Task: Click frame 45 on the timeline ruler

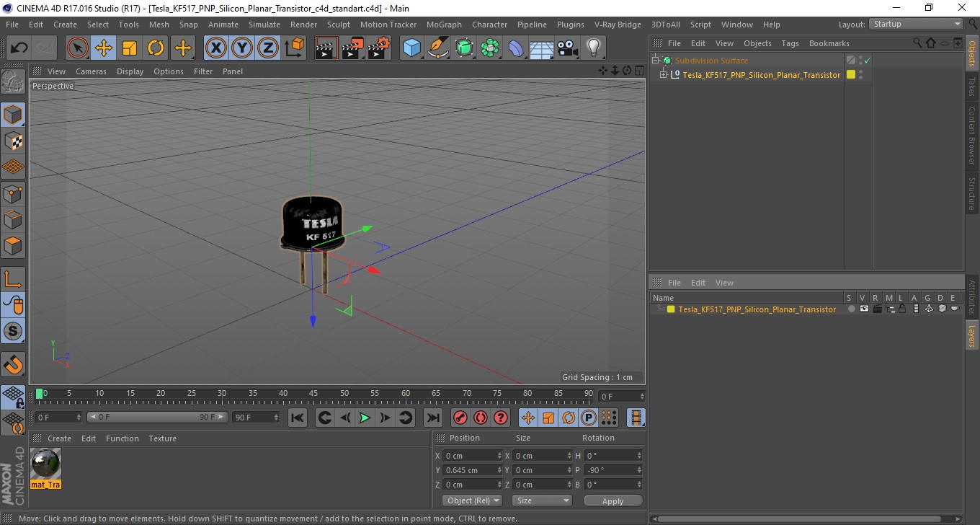Action: pos(314,394)
